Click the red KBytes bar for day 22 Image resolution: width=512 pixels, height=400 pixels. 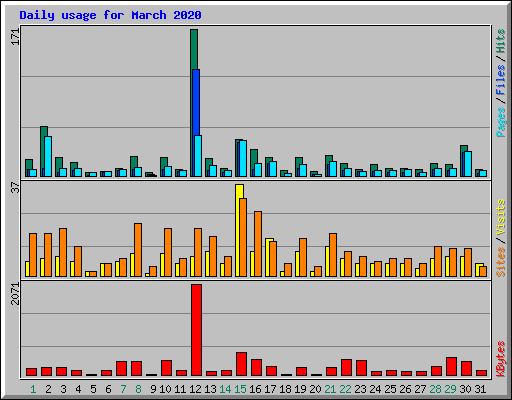coord(346,368)
